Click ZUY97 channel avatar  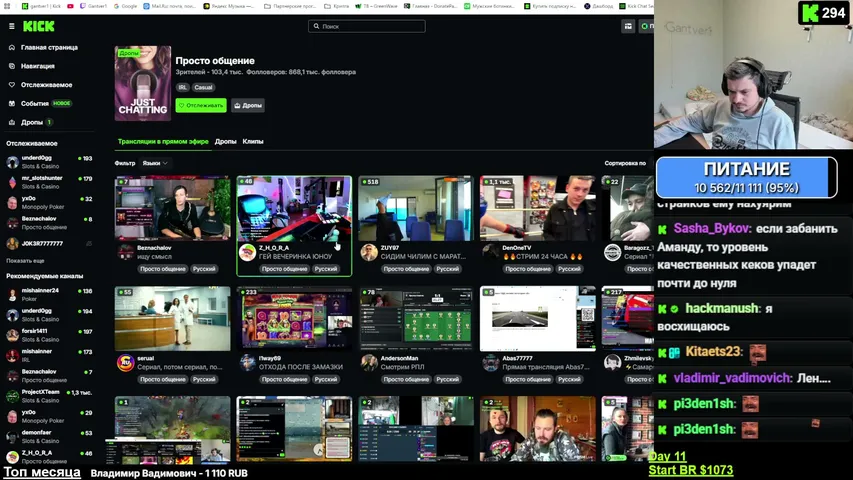tap(369, 253)
